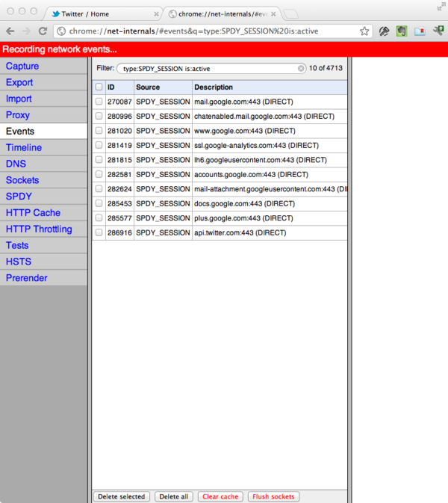Screen dimensions: 448x503
Task: Close the chrome://net-internals tab
Action: click(273, 13)
